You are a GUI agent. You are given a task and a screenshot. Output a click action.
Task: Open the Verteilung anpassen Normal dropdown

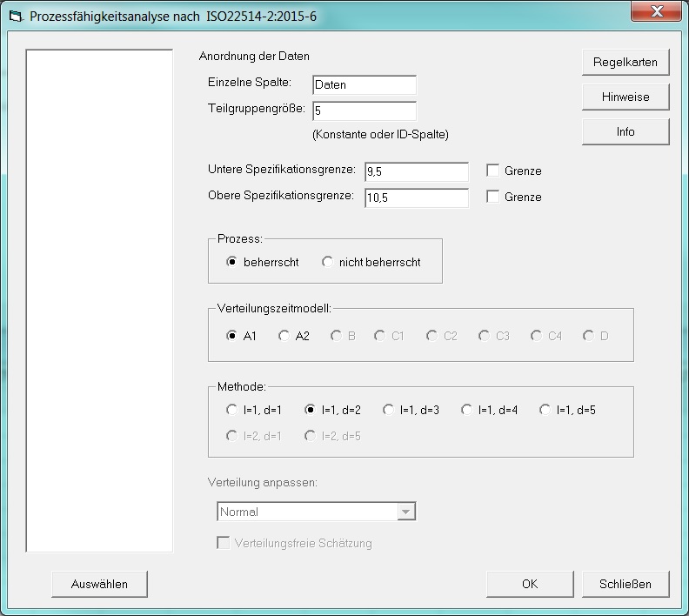[317, 512]
